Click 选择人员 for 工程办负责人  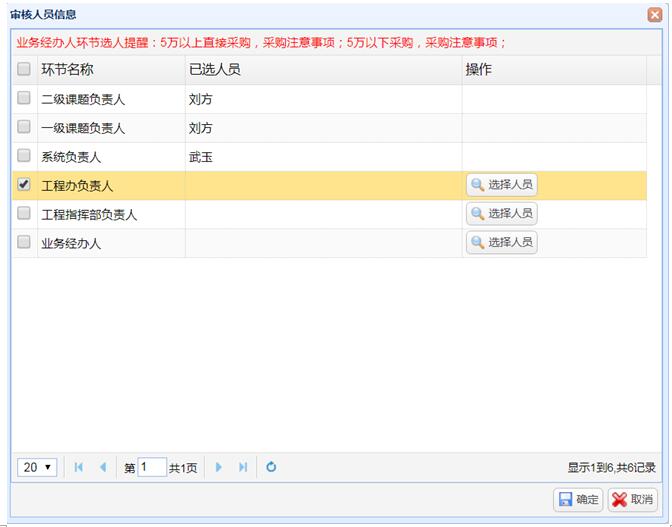coord(501,185)
